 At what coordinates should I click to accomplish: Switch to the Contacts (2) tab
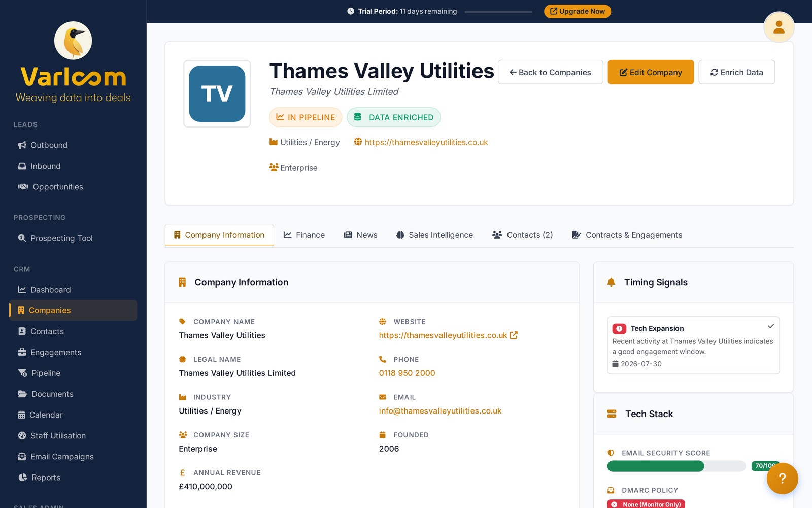(x=522, y=235)
